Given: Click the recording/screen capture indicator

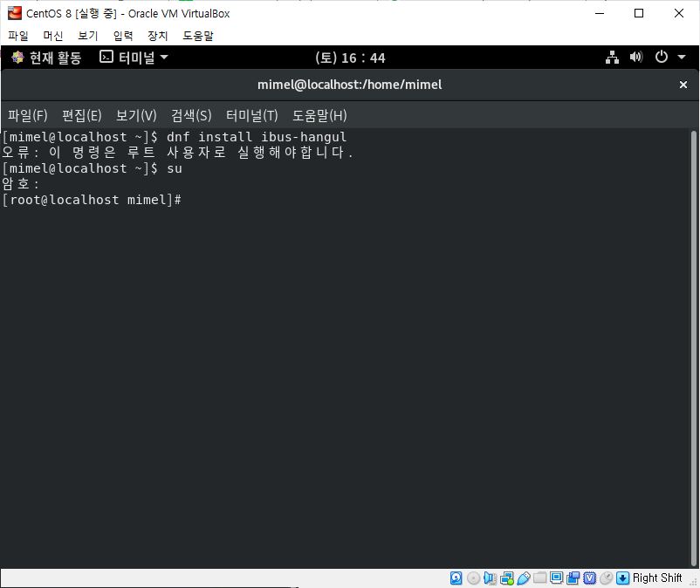Looking at the screenshot, I should pyautogui.click(x=573, y=578).
